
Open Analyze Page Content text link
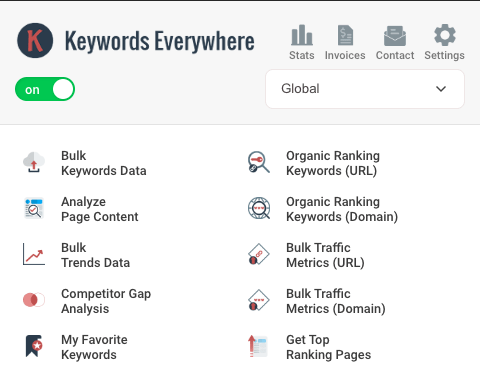point(100,209)
